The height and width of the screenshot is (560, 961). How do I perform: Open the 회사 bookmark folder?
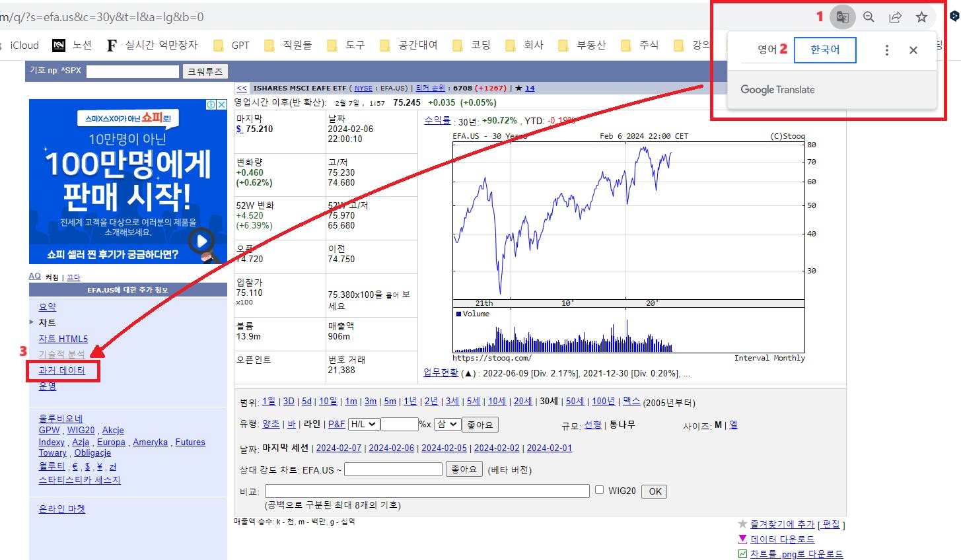coord(524,45)
